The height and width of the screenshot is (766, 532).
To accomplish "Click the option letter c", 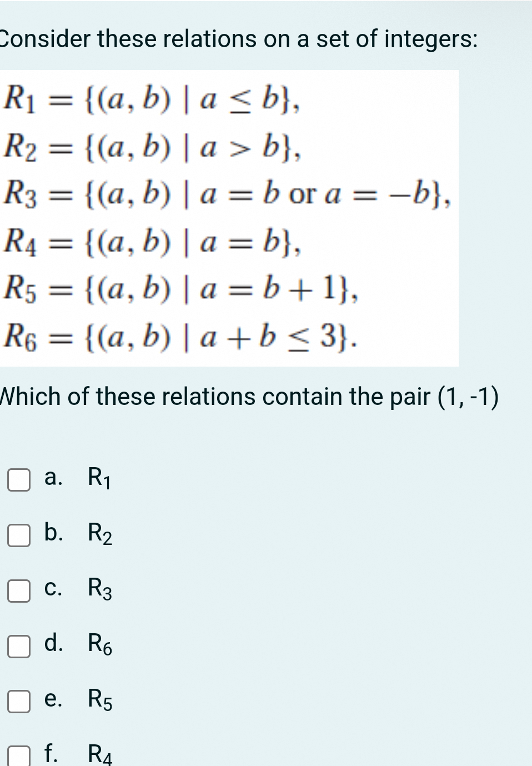I will click(x=52, y=589).
